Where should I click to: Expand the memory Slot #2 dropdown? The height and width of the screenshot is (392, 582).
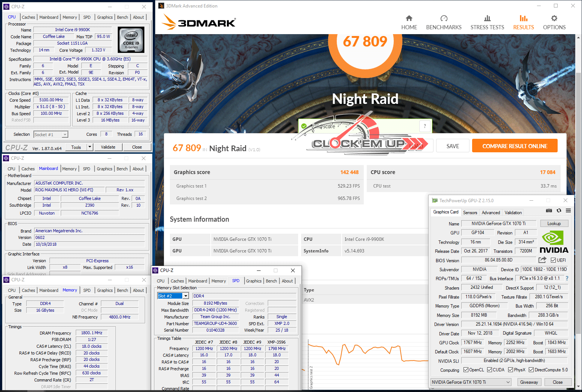click(x=186, y=296)
